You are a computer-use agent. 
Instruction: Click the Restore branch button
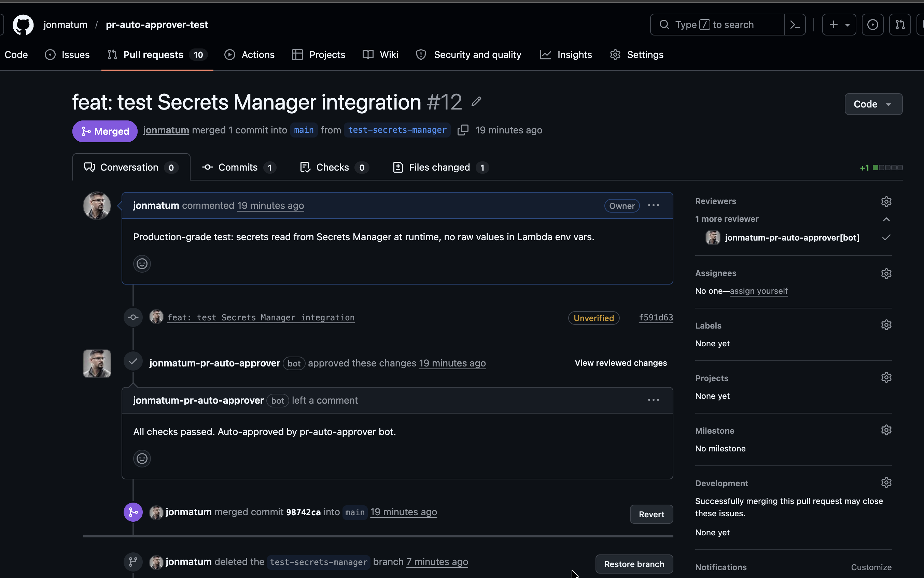click(x=634, y=564)
